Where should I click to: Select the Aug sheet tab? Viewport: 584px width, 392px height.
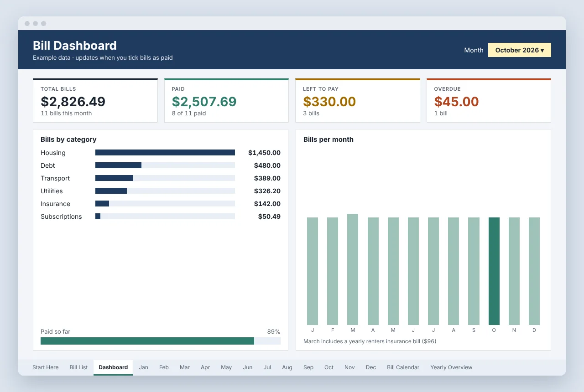pyautogui.click(x=287, y=367)
